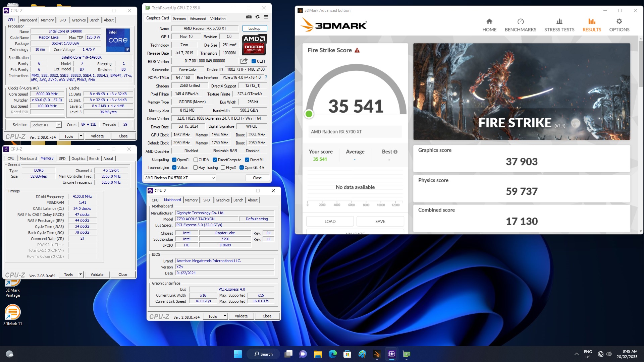
Task: Open SPD tab in CPU-Z Mainboard window
Action: (x=207, y=200)
